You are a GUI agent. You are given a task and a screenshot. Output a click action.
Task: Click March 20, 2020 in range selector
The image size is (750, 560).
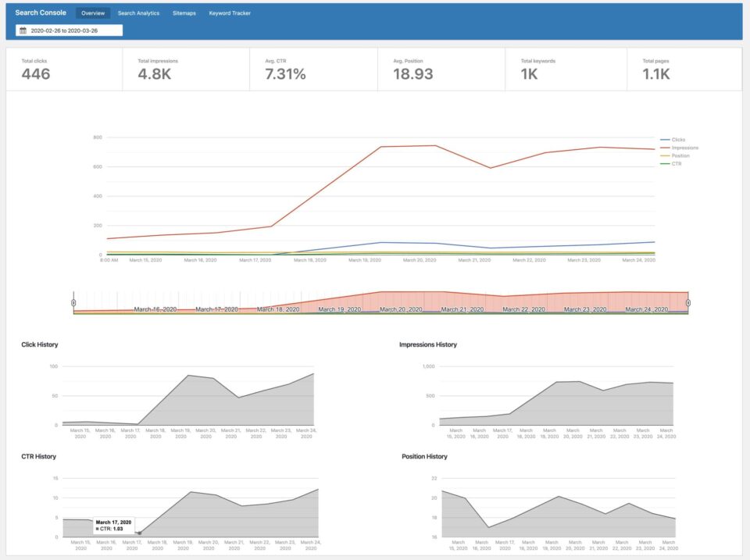click(401, 309)
